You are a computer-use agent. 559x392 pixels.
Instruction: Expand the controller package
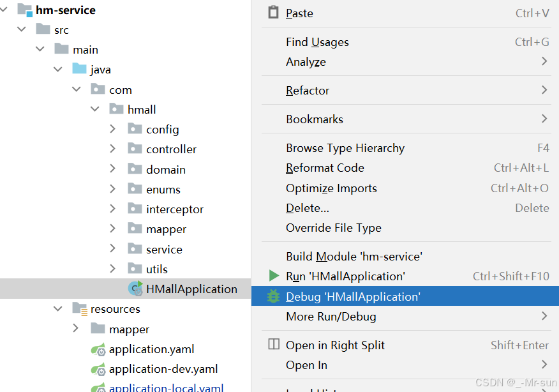tap(113, 149)
